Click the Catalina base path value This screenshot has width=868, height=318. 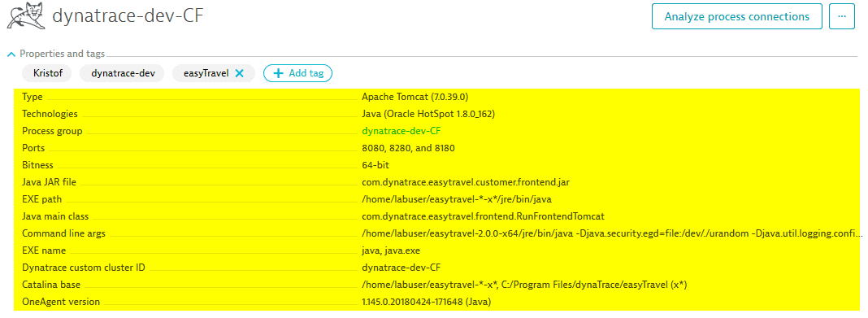click(524, 285)
